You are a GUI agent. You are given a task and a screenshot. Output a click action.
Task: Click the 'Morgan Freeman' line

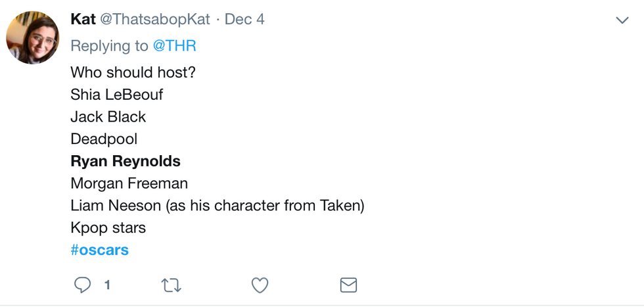click(x=129, y=183)
